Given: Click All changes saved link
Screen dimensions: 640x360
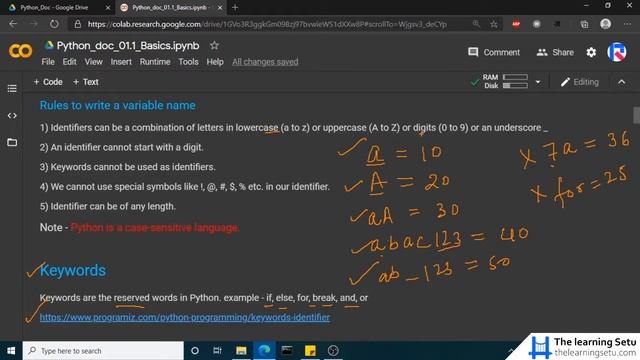Looking at the screenshot, I should click(x=265, y=62).
